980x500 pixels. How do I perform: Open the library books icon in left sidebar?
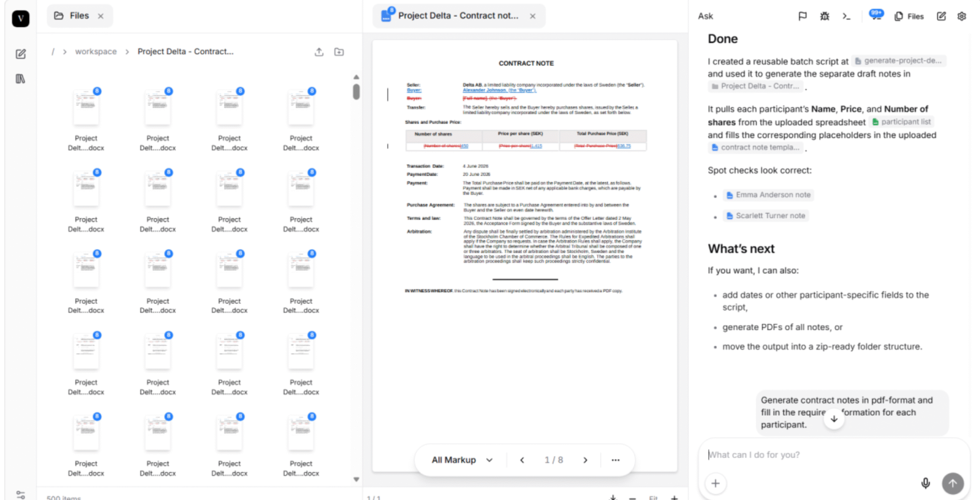21,79
